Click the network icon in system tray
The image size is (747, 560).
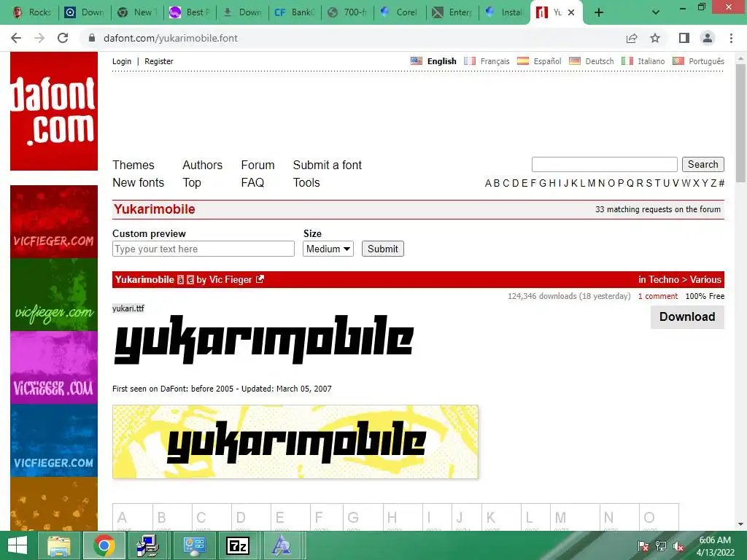661,547
